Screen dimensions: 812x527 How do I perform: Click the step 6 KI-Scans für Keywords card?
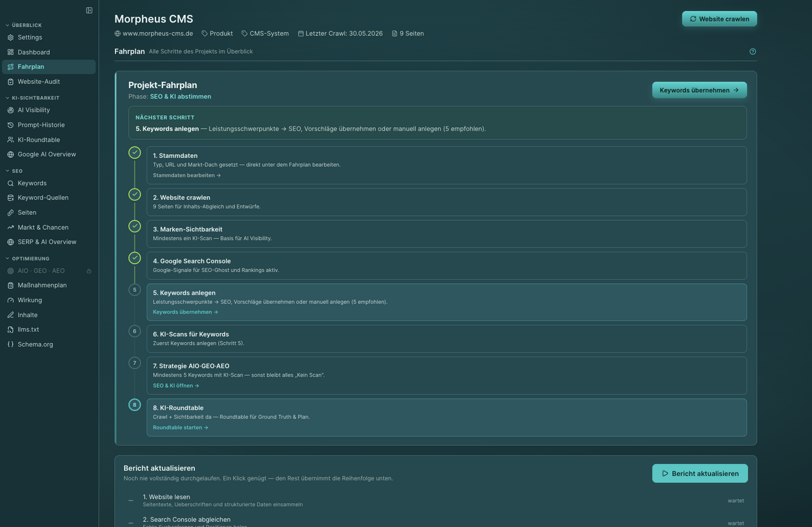click(447, 339)
